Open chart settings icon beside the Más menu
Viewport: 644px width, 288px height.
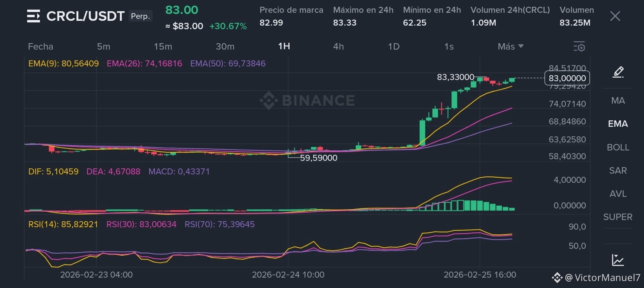click(x=579, y=46)
